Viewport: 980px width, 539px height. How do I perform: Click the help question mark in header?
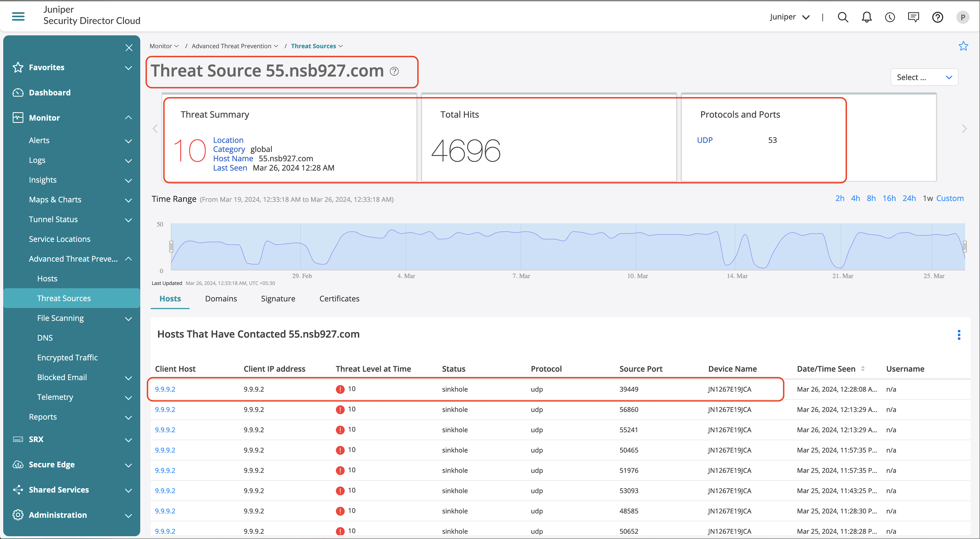click(x=937, y=17)
